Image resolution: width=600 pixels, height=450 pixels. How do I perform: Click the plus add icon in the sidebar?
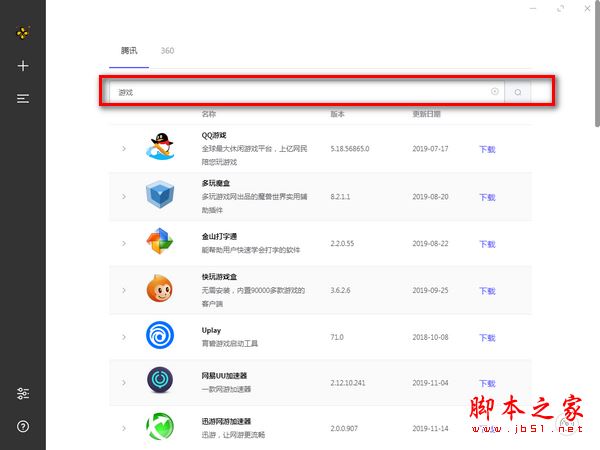click(23, 66)
